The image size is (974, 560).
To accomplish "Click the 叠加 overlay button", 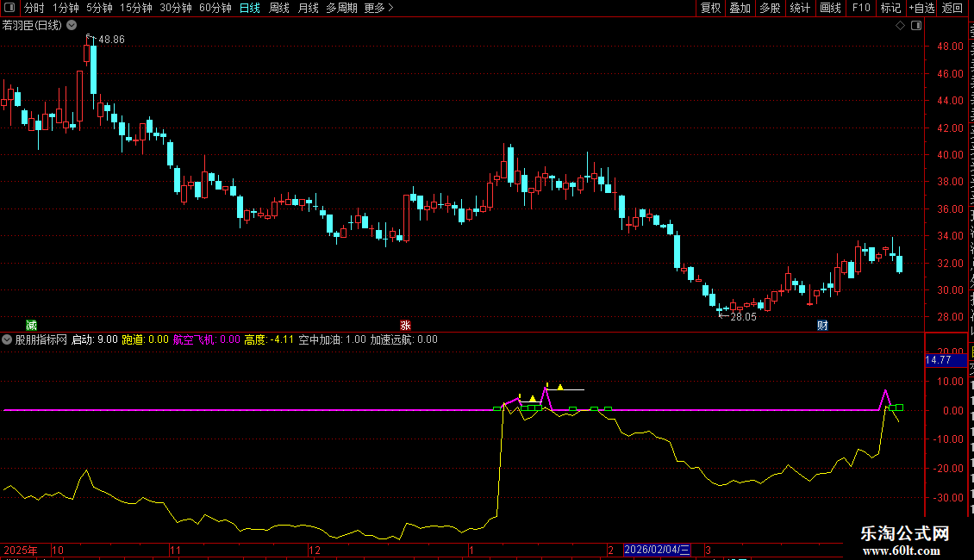I will pos(740,8).
